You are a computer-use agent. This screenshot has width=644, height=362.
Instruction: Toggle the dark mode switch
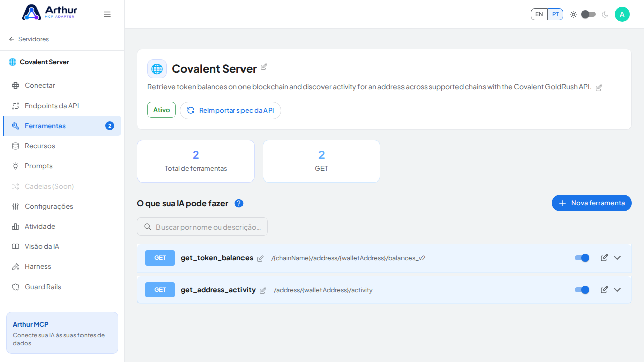[588, 14]
